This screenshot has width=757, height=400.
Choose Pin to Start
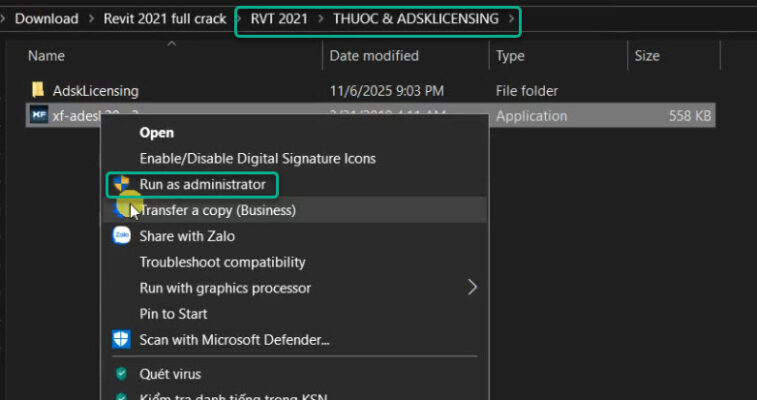(x=175, y=314)
